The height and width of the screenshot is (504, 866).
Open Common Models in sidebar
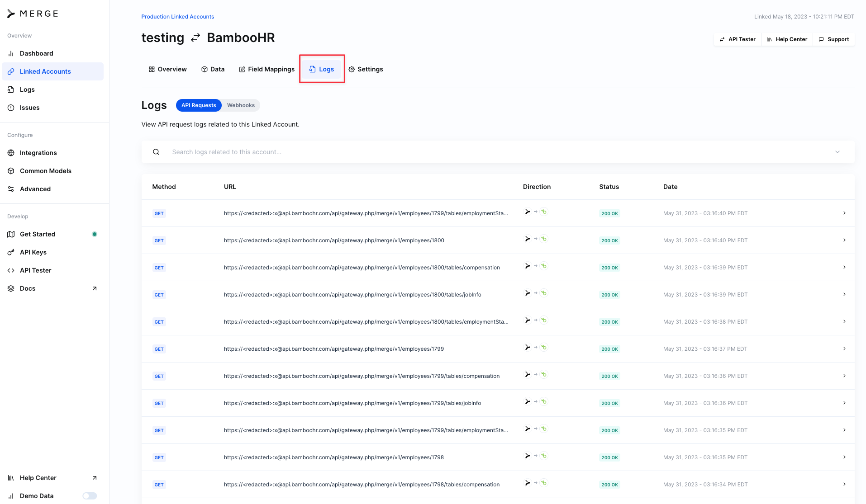pos(45,171)
